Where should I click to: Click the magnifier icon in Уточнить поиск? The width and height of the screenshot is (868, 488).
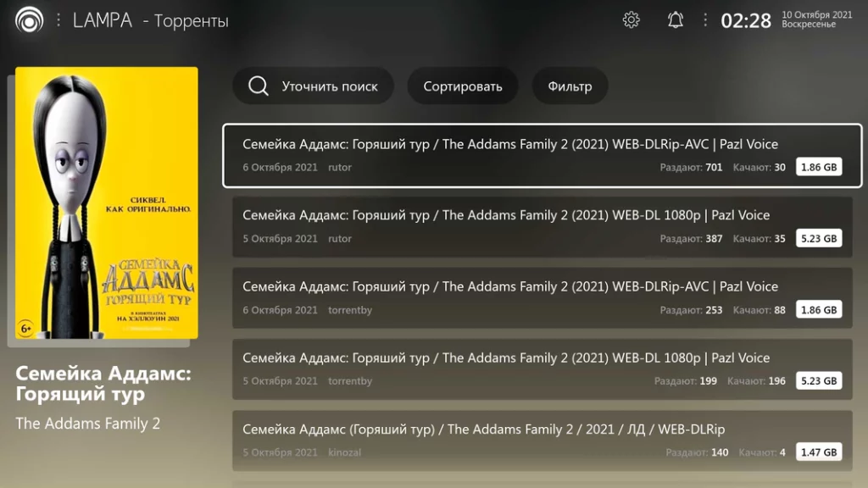258,86
